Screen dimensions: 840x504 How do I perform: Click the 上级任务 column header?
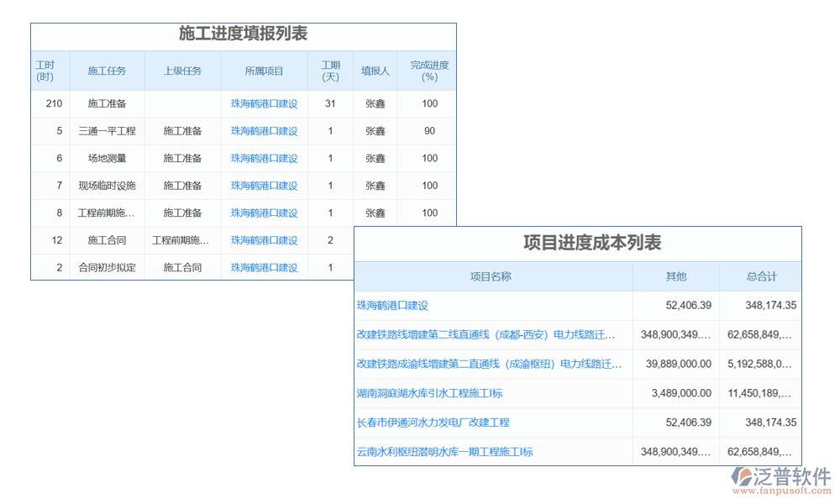(x=182, y=71)
